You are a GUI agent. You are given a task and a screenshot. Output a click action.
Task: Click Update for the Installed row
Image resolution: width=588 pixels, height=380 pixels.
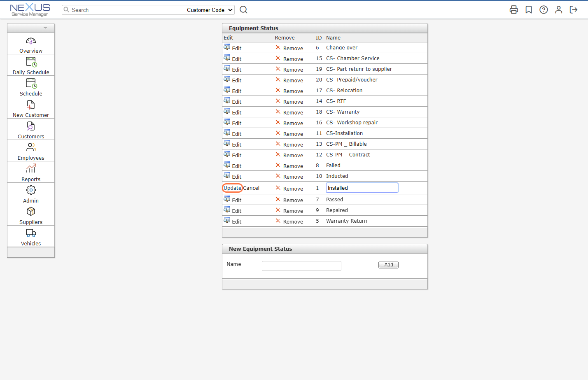pyautogui.click(x=232, y=188)
